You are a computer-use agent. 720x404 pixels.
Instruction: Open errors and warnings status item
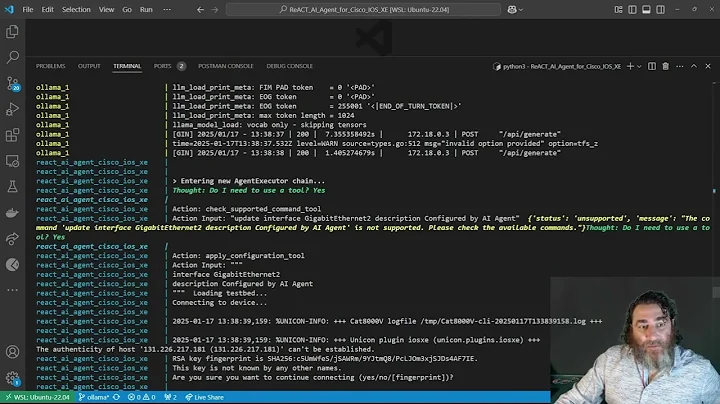141,397
